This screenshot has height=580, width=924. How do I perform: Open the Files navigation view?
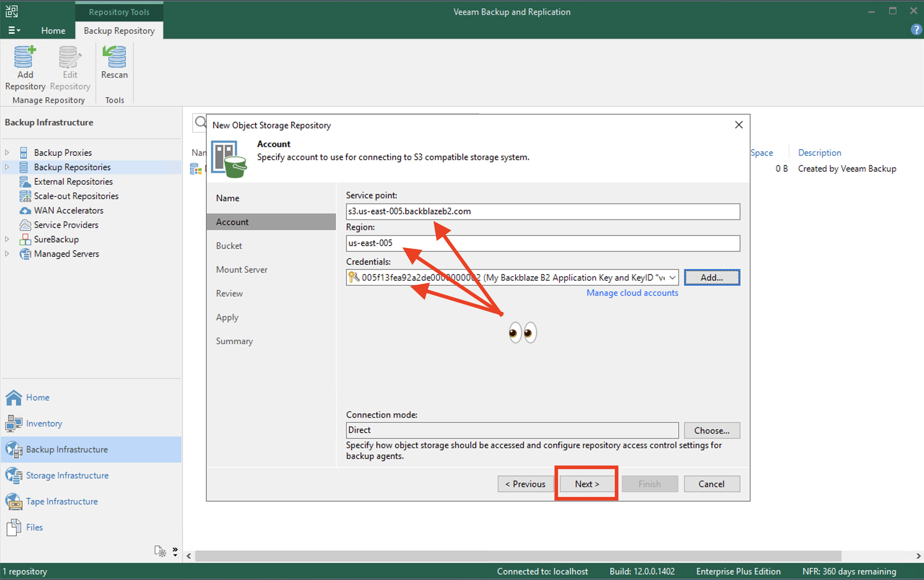tap(34, 527)
